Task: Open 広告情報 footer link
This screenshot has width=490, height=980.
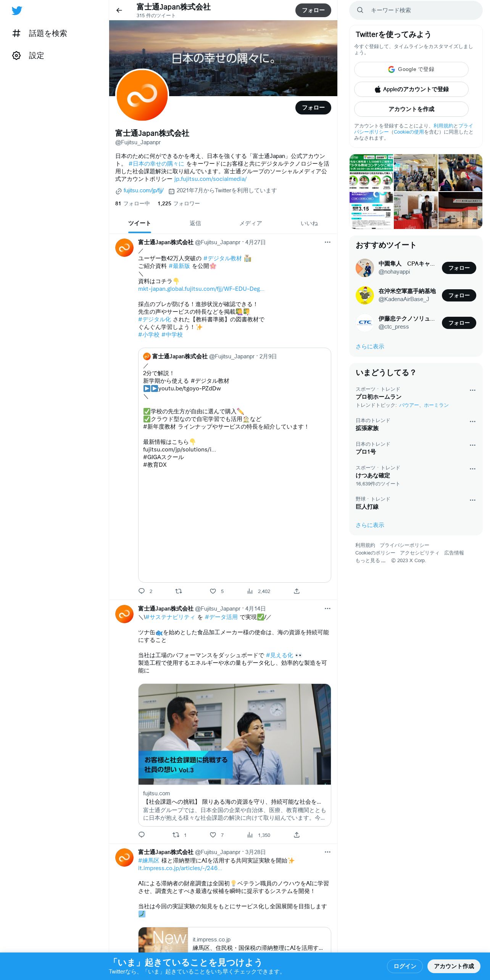Action: tap(454, 553)
